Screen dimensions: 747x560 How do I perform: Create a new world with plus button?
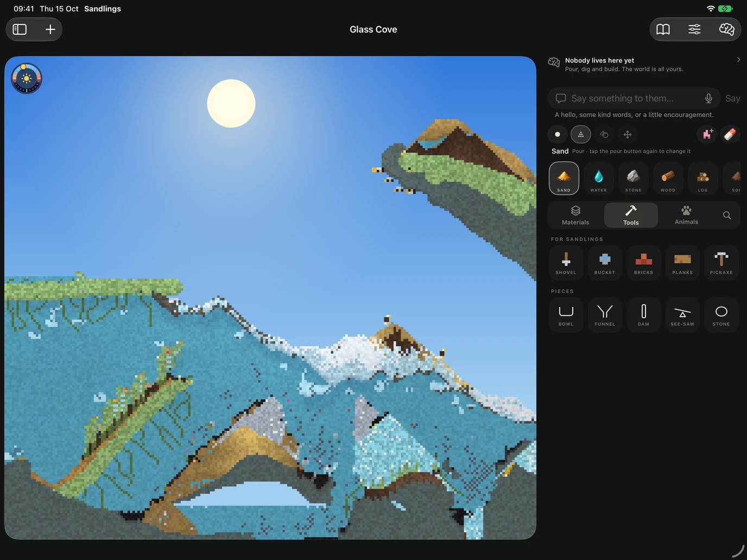(x=50, y=29)
